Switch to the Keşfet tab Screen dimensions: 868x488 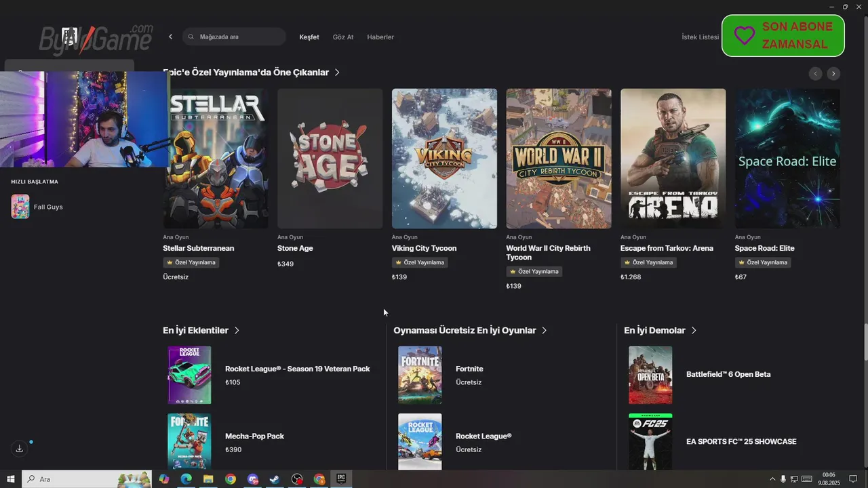point(309,37)
